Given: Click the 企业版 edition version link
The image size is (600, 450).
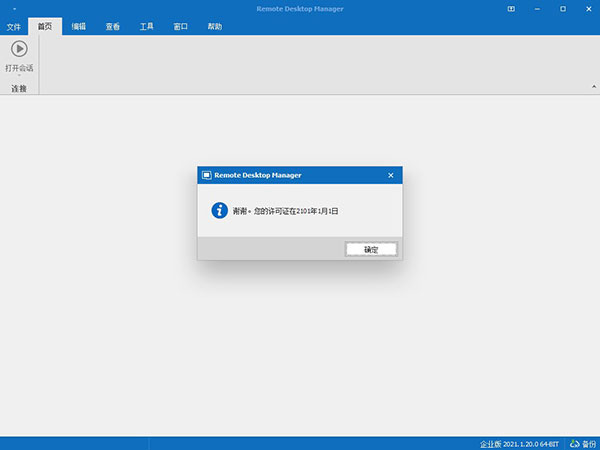Looking at the screenshot, I should [x=519, y=444].
